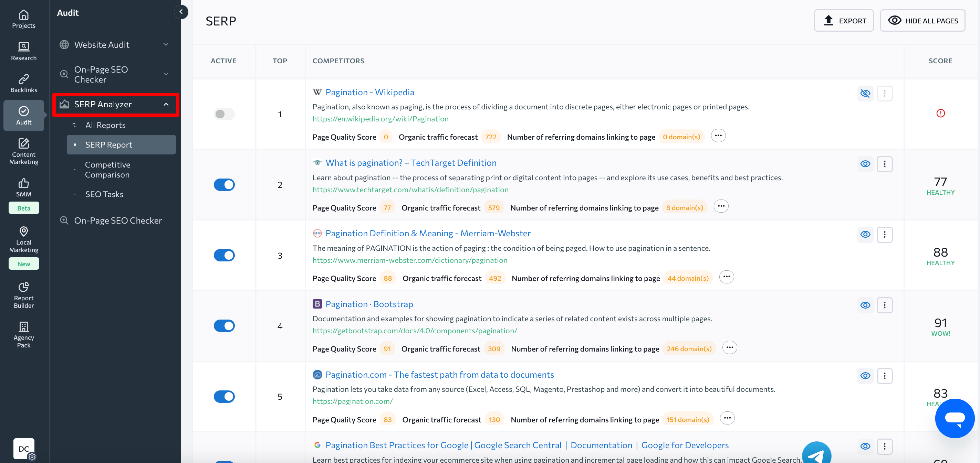
Task: Open Competitive Comparison
Action: [x=107, y=170]
